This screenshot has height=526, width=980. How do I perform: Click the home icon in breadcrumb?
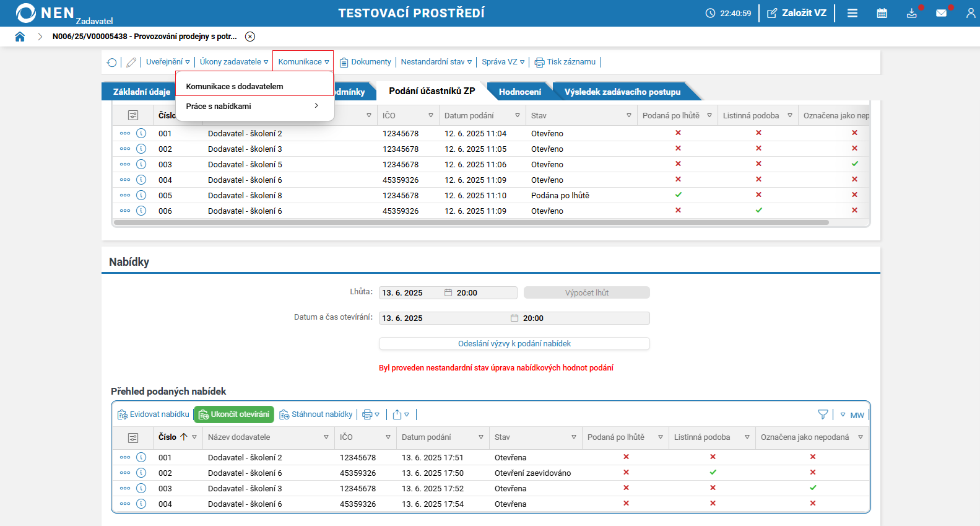coord(20,37)
